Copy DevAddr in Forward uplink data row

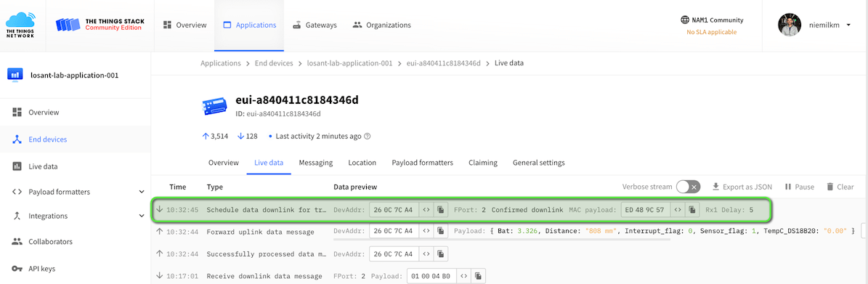click(x=441, y=232)
